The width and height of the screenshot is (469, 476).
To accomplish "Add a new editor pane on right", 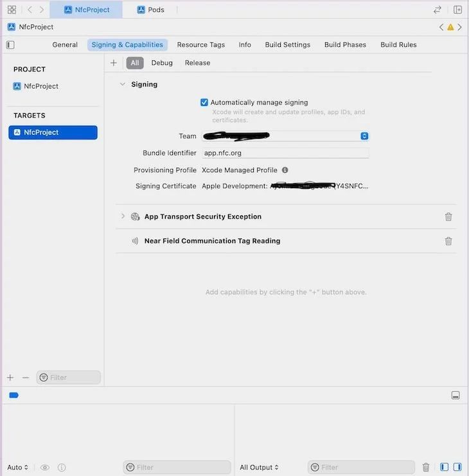I will 457,10.
